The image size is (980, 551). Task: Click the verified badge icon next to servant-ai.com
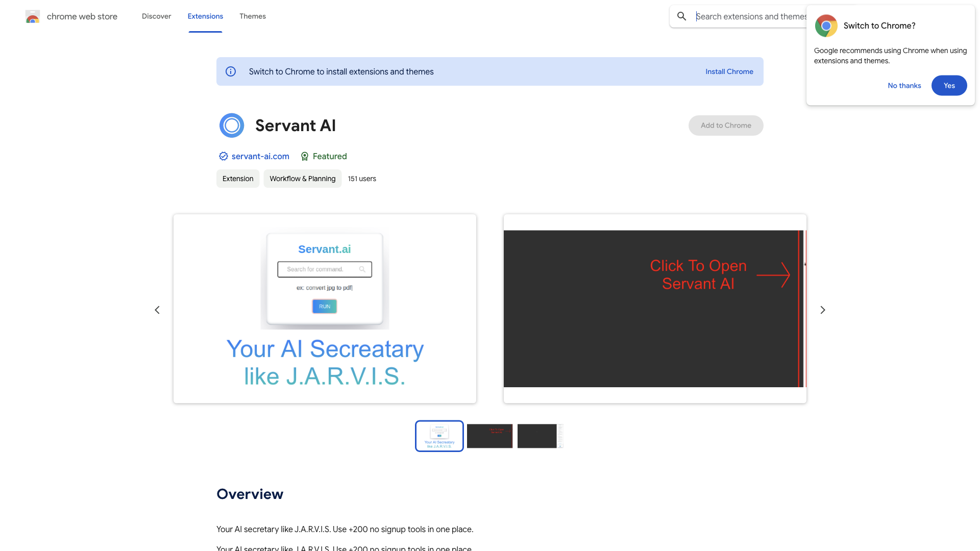click(x=224, y=156)
